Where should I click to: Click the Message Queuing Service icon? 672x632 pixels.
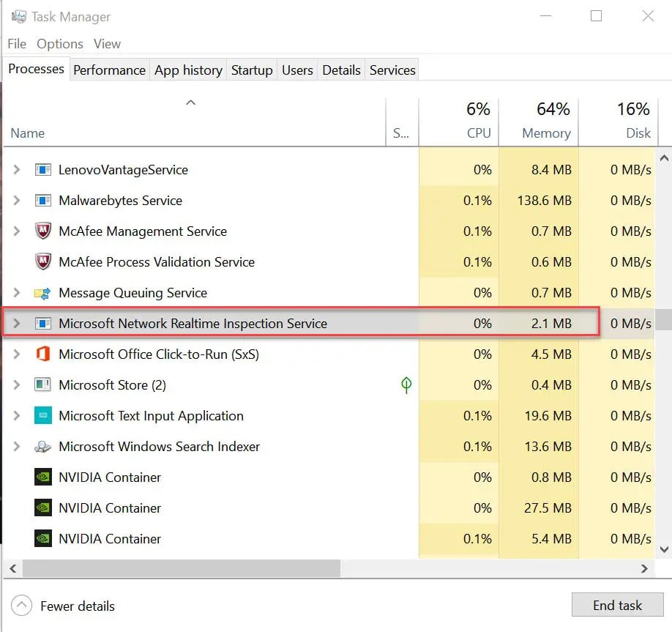coord(43,293)
